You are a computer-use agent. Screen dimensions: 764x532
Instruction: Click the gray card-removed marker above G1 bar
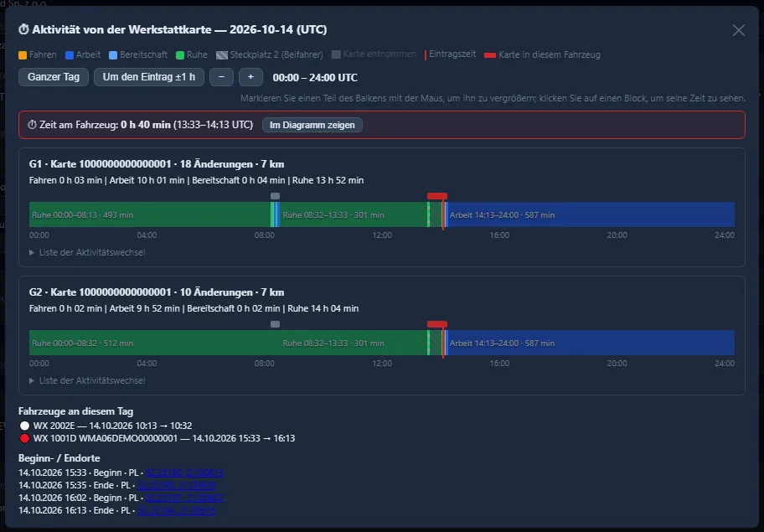276,196
